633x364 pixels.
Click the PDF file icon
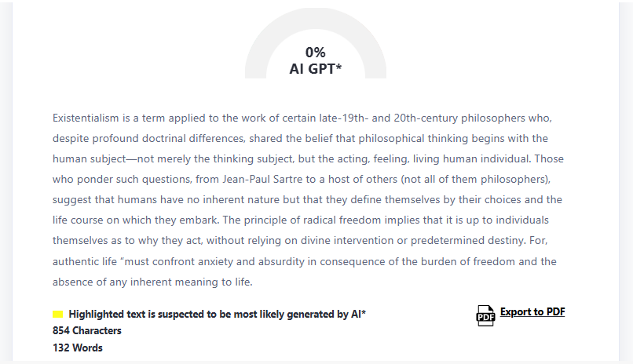(485, 315)
